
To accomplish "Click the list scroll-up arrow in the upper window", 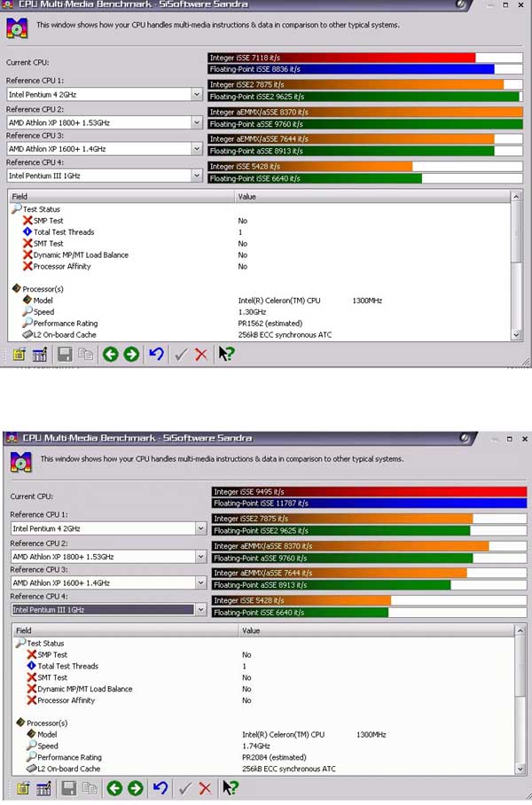I will [x=517, y=197].
